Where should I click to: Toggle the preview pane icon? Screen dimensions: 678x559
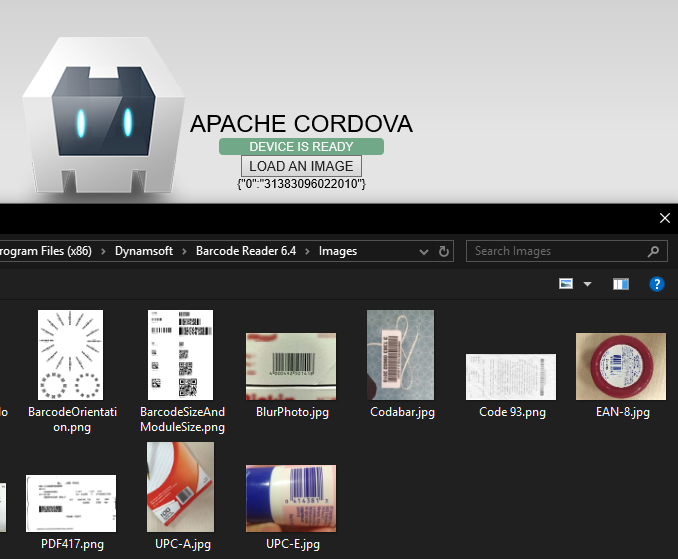tap(621, 284)
